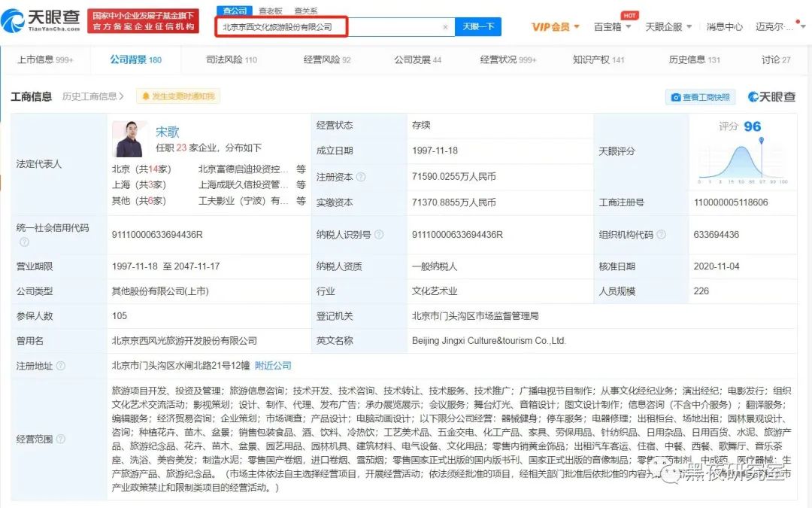Select the 查老板 search tab
Viewport: 812px width, 508px height.
click(x=271, y=11)
